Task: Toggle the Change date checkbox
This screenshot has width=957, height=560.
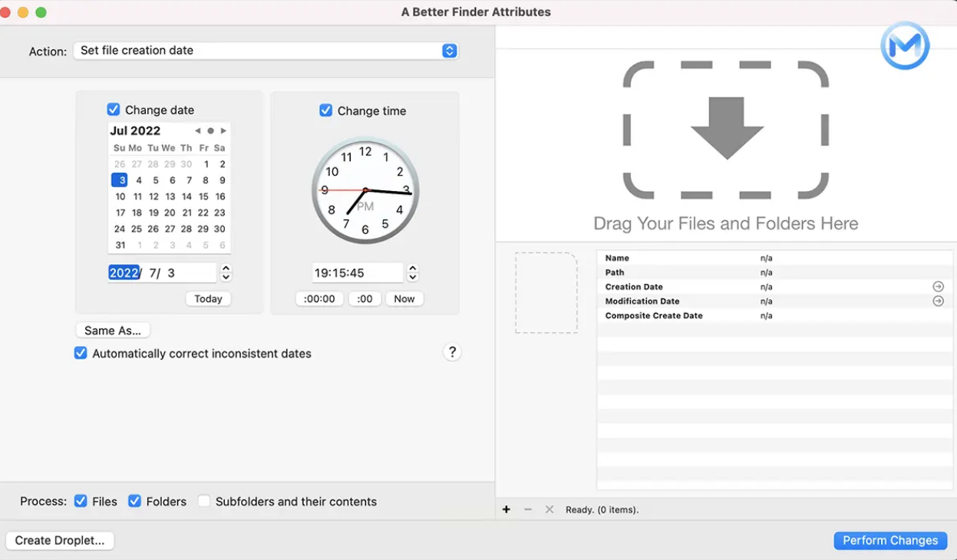Action: (x=114, y=110)
